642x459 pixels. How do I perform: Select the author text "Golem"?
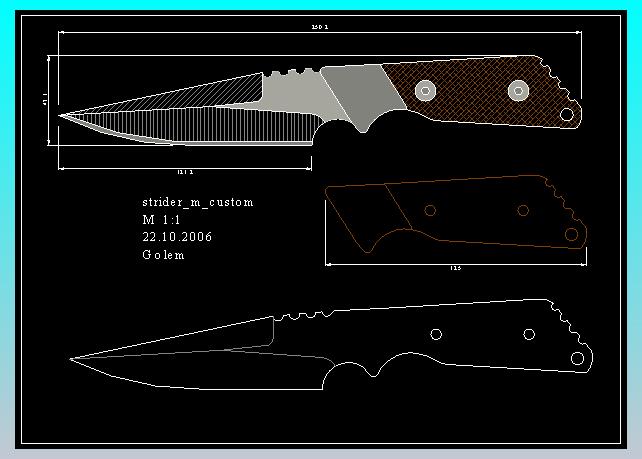click(163, 255)
